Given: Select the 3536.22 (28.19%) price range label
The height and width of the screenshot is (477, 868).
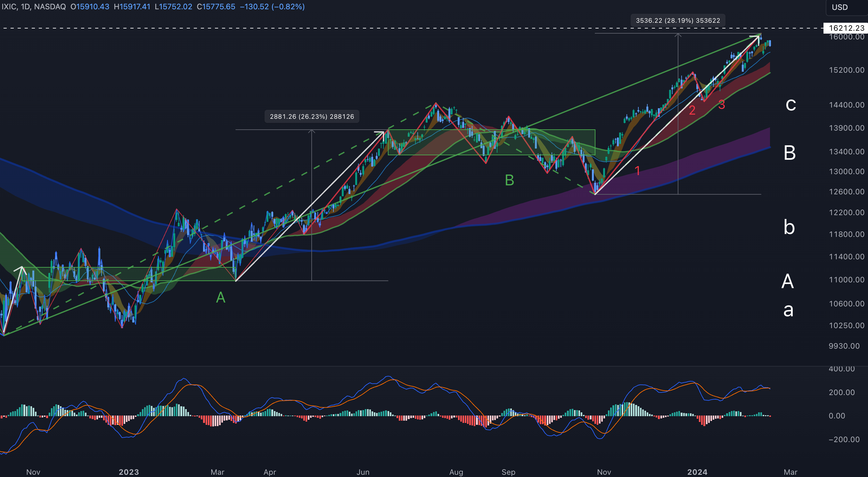Looking at the screenshot, I should (x=678, y=20).
